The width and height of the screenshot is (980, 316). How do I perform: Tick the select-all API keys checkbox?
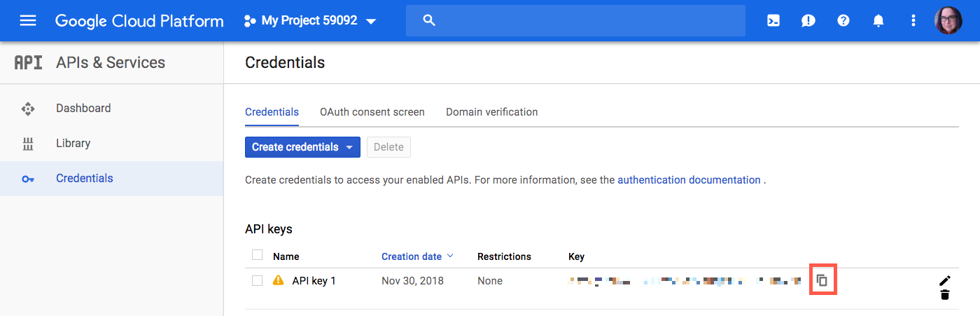click(257, 255)
